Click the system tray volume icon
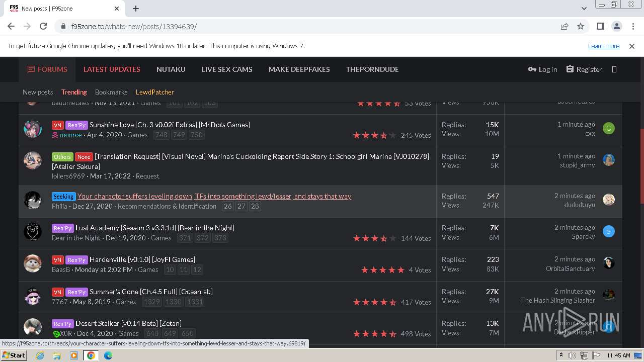The width and height of the screenshot is (644, 362). pos(572,355)
